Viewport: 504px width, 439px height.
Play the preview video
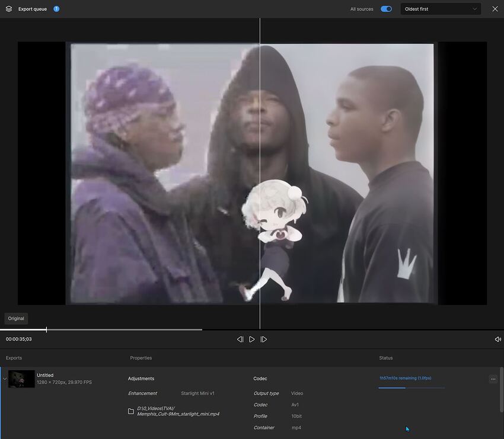tap(251, 339)
